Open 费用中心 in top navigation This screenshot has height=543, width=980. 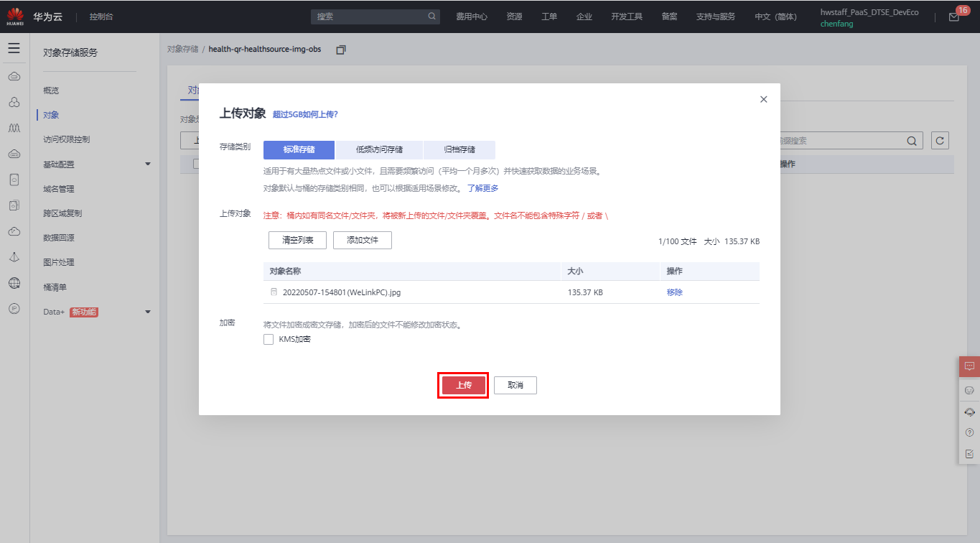pos(472,17)
